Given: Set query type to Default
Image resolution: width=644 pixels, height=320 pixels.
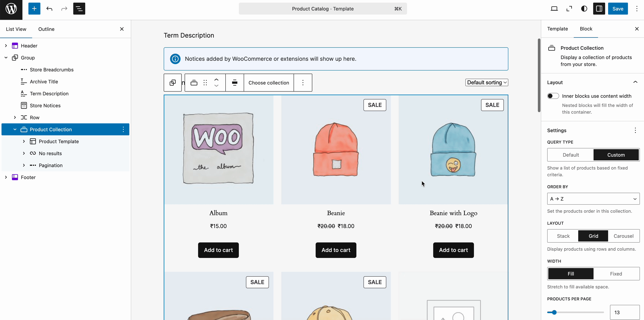Looking at the screenshot, I should tap(571, 155).
